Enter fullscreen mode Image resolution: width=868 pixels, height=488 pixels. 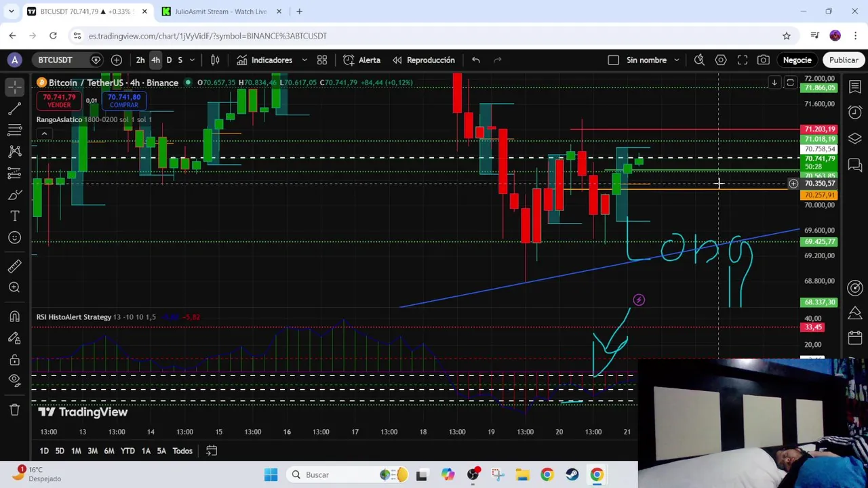pyautogui.click(x=743, y=60)
